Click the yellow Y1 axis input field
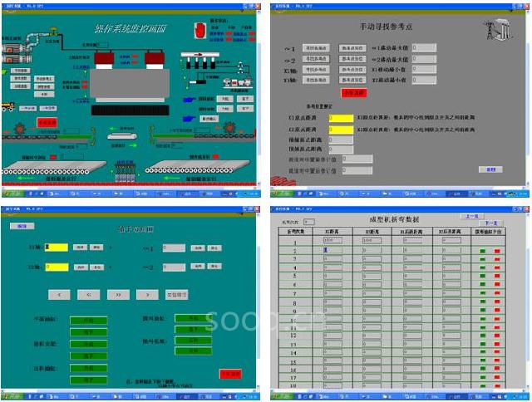This screenshot has width=532, height=402. click(x=57, y=247)
